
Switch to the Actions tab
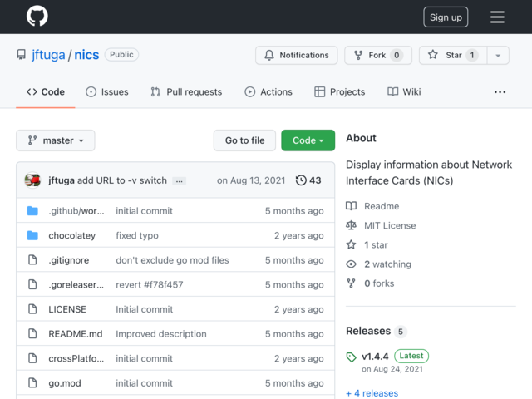pos(268,92)
